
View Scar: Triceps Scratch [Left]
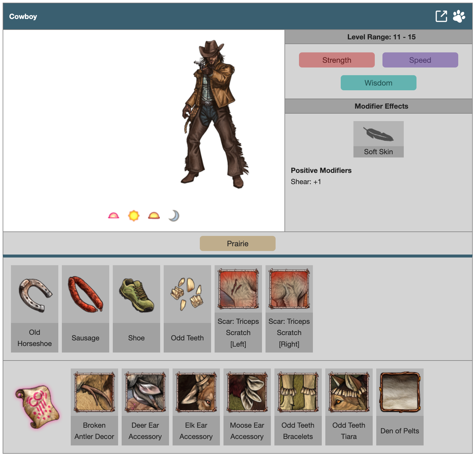(238, 308)
